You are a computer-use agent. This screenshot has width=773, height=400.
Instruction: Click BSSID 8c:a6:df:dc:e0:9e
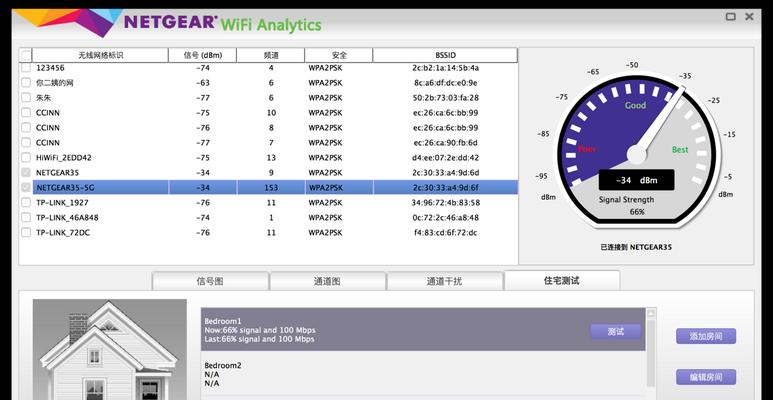click(445, 83)
